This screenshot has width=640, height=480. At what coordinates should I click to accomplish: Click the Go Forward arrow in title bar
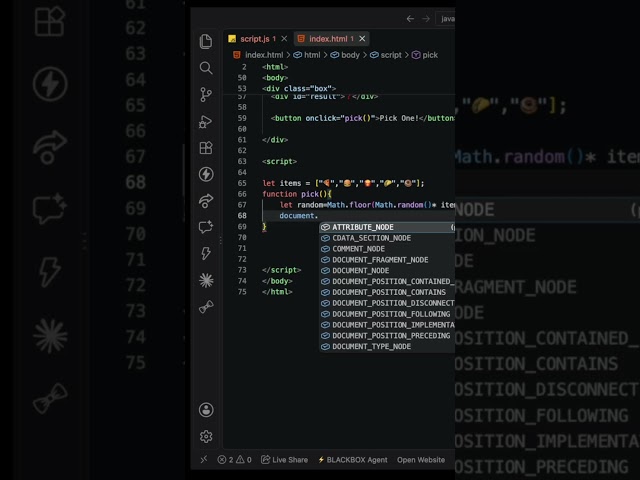coord(425,19)
